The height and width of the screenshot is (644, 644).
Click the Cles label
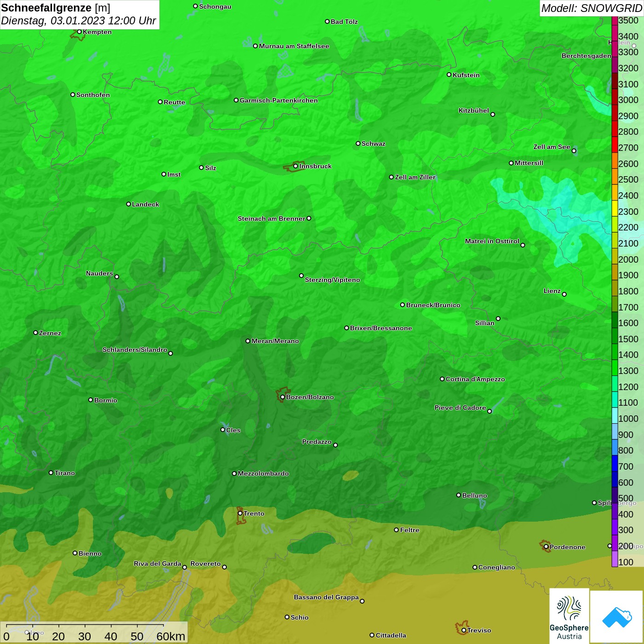pyautogui.click(x=233, y=430)
